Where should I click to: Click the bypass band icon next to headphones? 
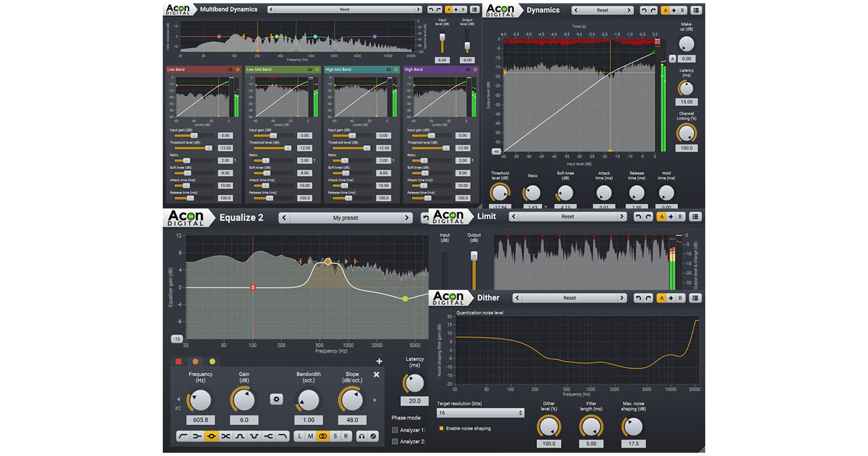pos(373,436)
